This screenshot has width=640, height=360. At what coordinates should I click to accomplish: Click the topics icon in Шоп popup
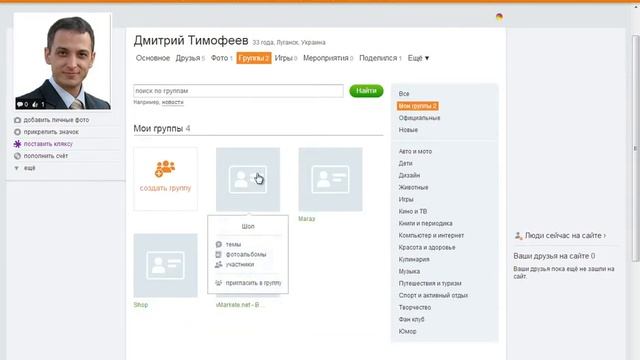[219, 244]
